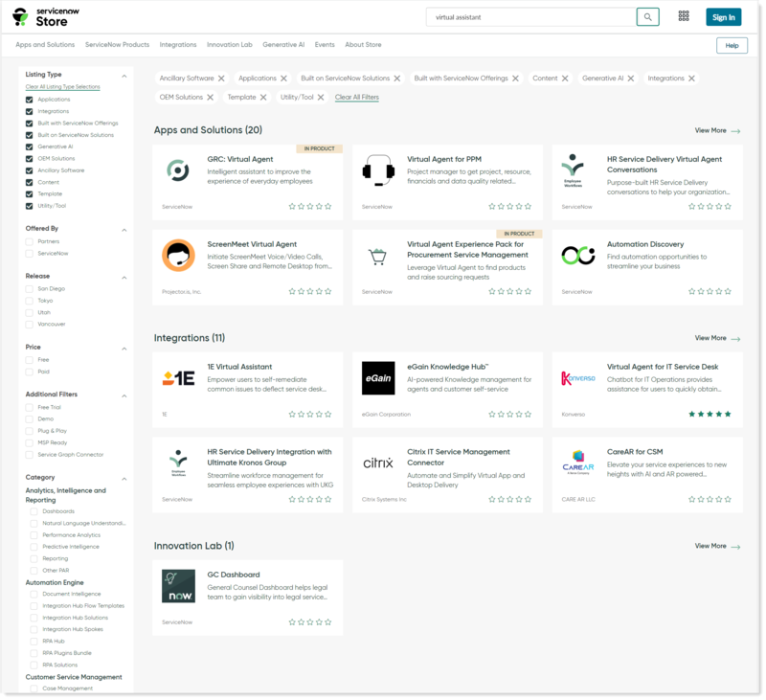Viewport: 766px width, 700px height.
Task: Remove the Content filter chip
Action: point(565,79)
